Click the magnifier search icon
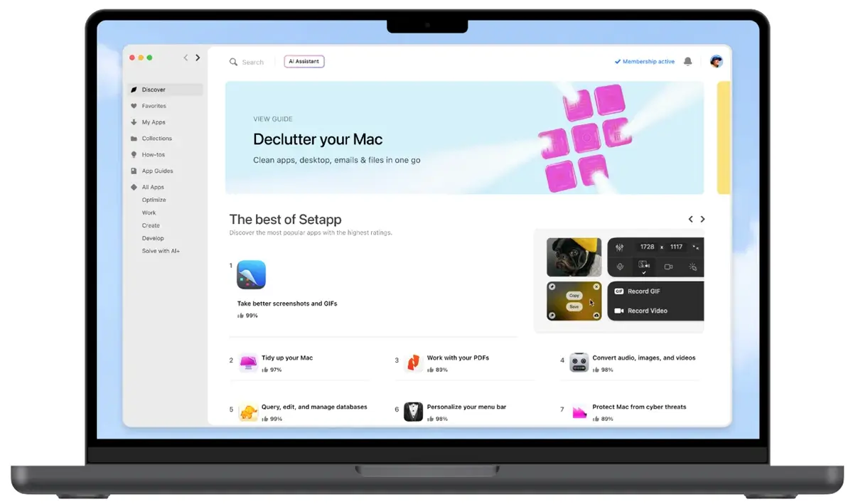 coord(233,62)
